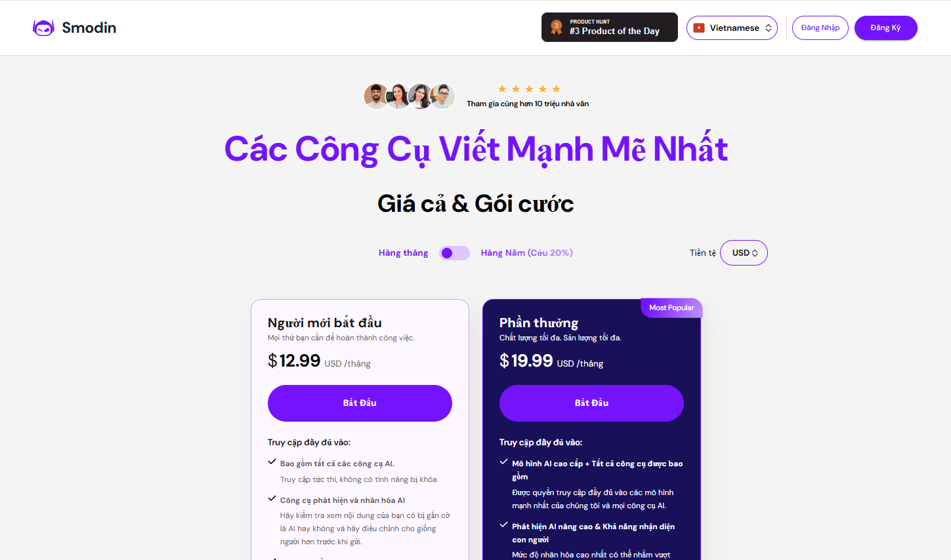Click the Smodin mascot logo icon

click(43, 28)
